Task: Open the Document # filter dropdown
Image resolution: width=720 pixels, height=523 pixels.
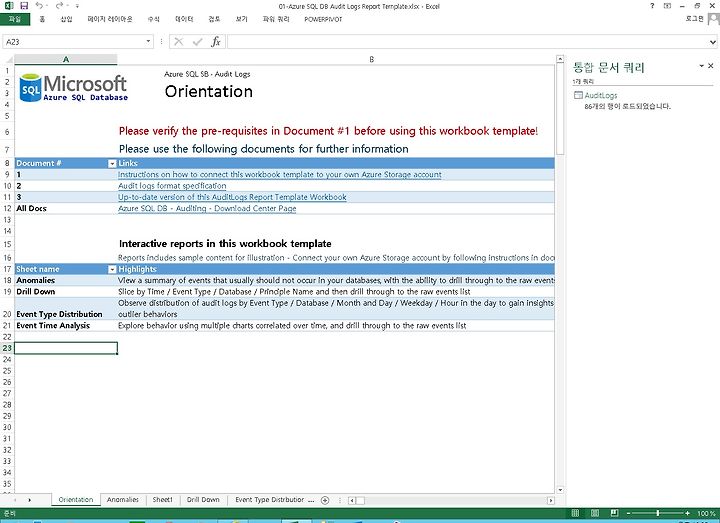Action: pyautogui.click(x=112, y=163)
